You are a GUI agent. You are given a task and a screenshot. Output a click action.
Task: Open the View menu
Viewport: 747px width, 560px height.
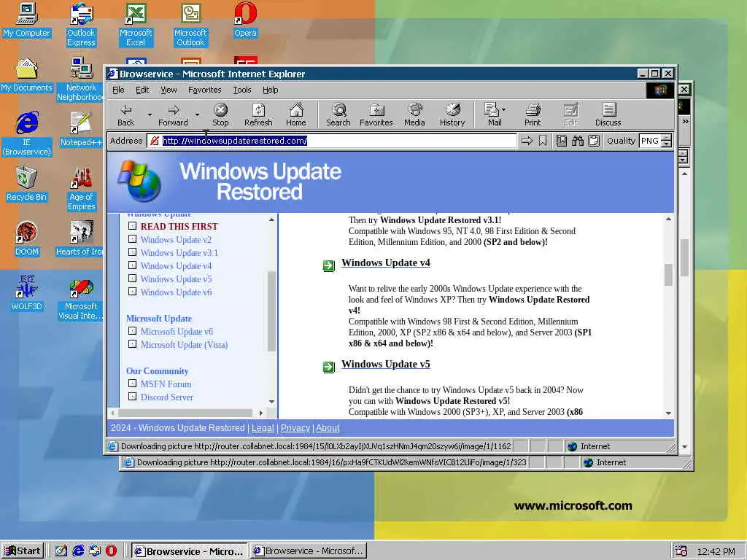[x=169, y=90]
